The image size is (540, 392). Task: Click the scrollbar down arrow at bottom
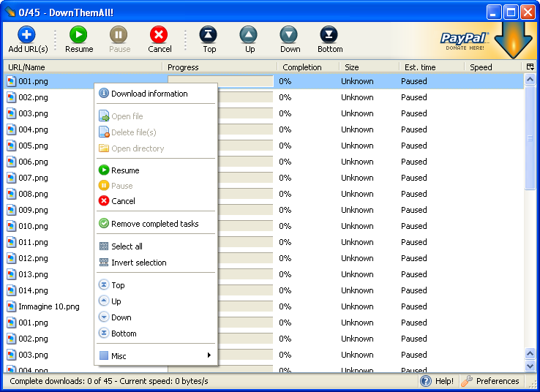pos(530,366)
